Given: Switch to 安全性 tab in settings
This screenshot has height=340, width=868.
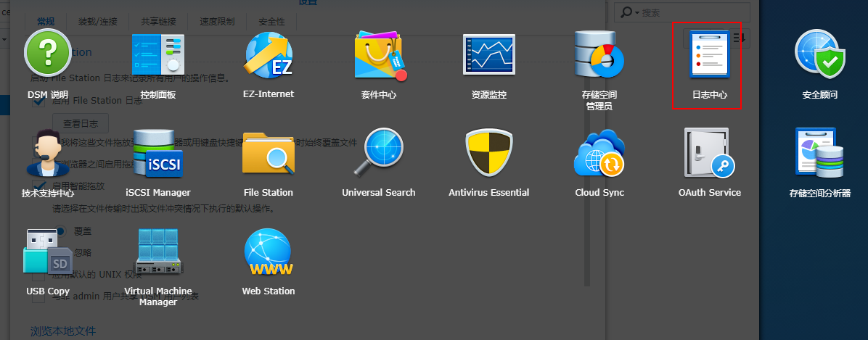Looking at the screenshot, I should coord(272,22).
